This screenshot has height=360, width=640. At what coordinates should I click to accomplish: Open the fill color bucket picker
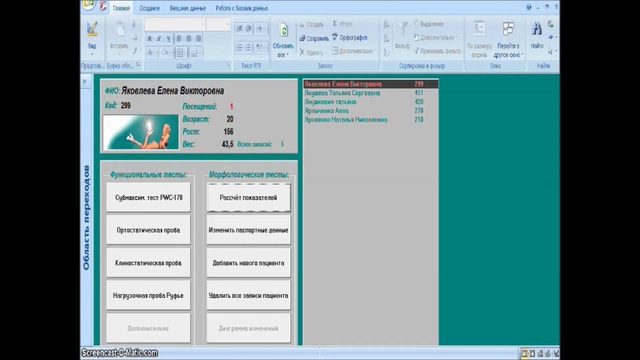166,52
